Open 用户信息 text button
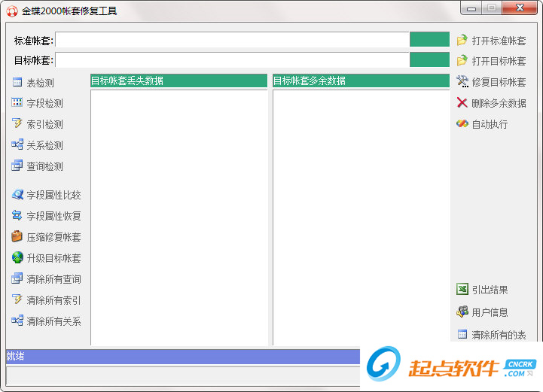 490,312
